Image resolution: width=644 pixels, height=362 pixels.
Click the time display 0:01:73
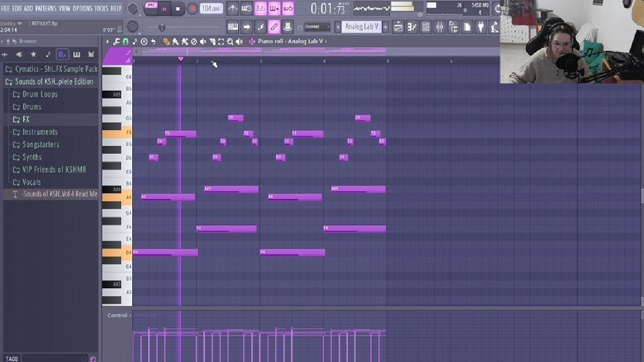(x=328, y=9)
